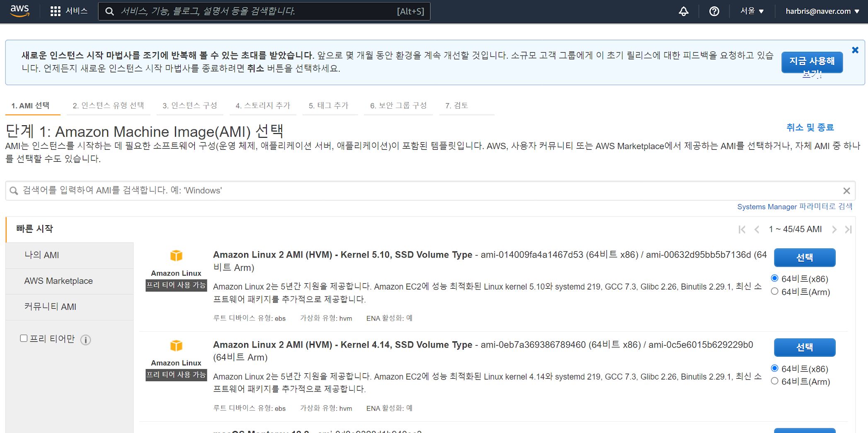This screenshot has width=868, height=433.
Task: Switch to 2. 인스턴스 유형 선택 tab
Action: [108, 106]
